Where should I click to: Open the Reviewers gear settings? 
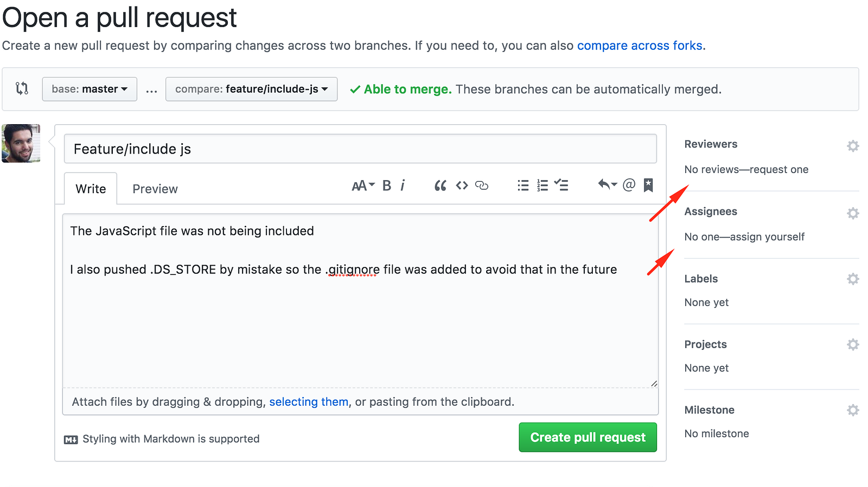pyautogui.click(x=853, y=146)
